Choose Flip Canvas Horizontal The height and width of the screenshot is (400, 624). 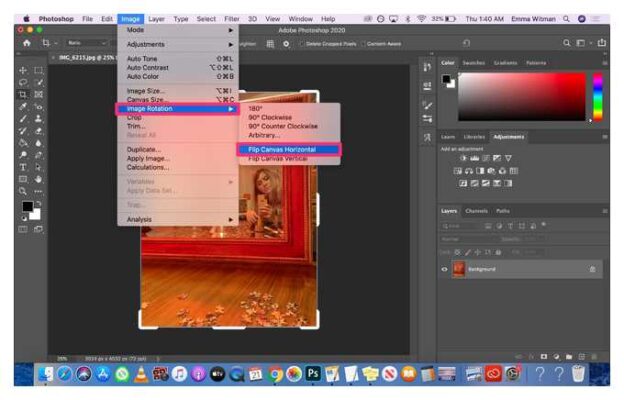pyautogui.click(x=289, y=150)
